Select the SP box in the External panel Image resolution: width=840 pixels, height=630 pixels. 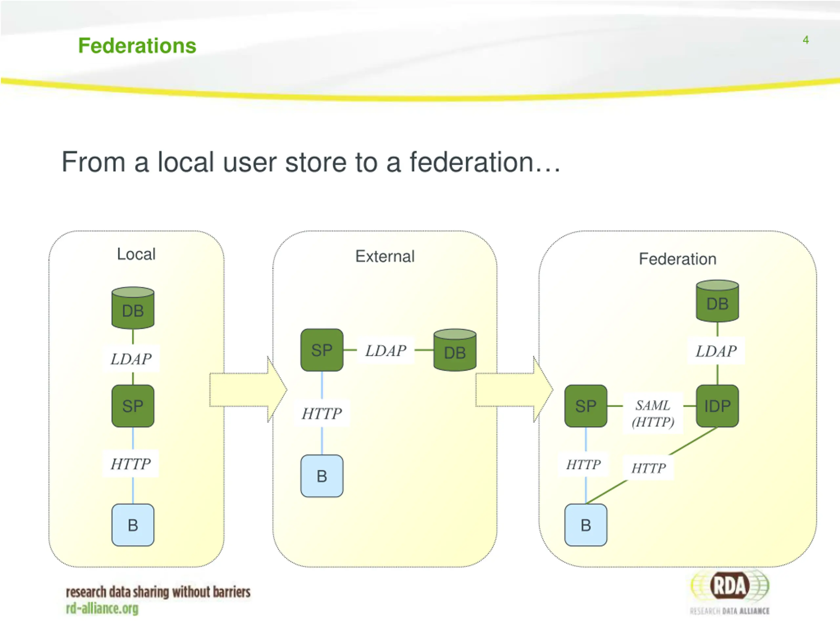coord(322,350)
